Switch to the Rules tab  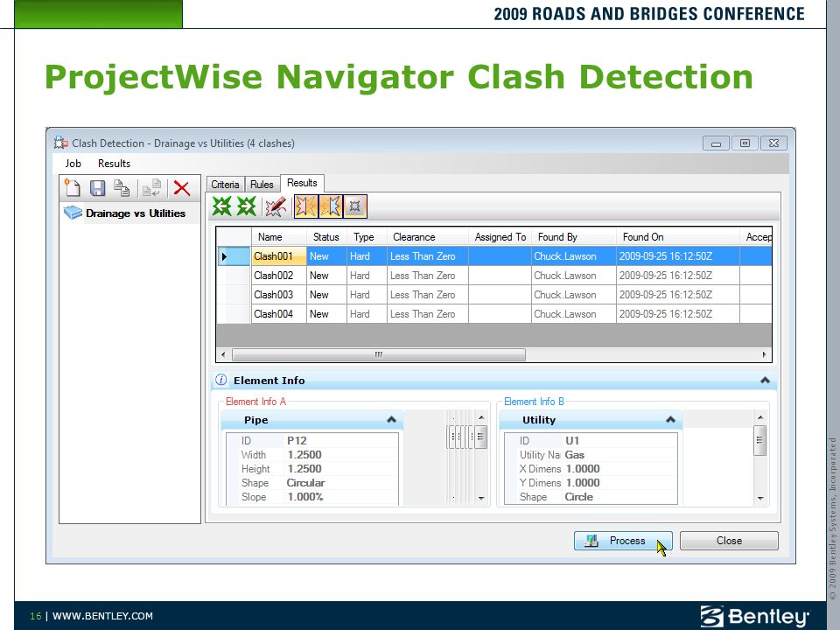point(262,185)
